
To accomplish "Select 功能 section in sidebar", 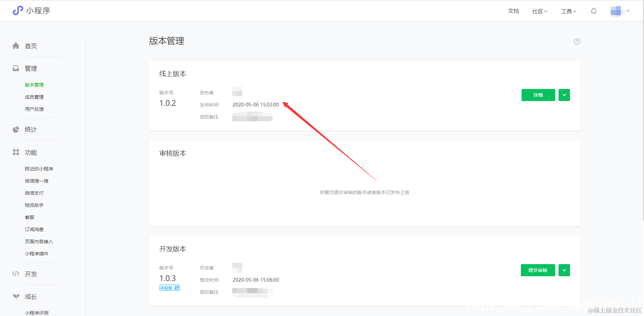I will pos(31,153).
